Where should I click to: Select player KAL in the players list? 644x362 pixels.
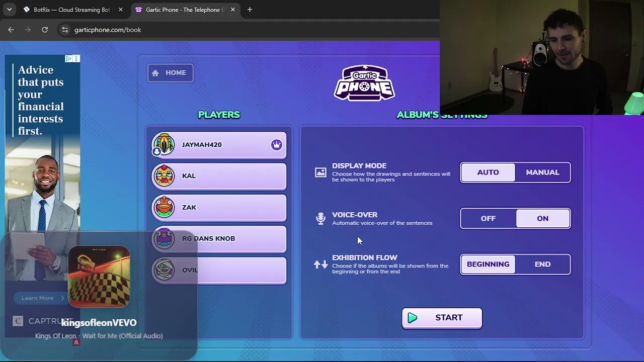(x=219, y=176)
